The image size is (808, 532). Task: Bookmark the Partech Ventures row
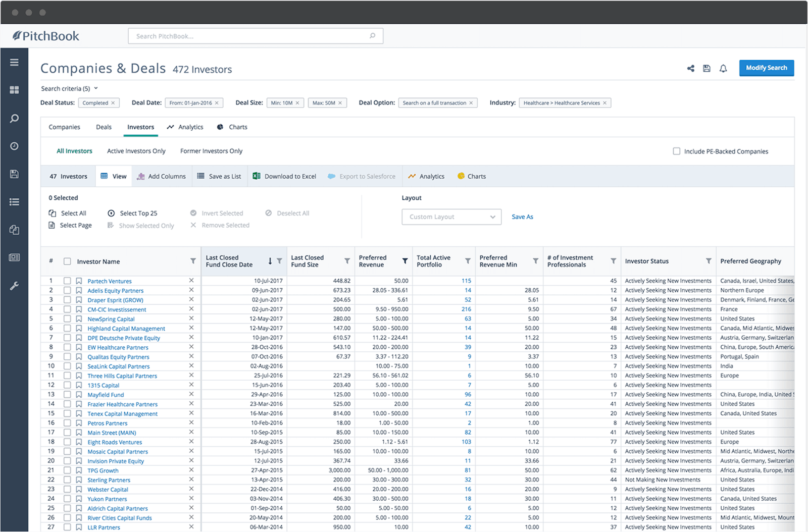click(79, 281)
